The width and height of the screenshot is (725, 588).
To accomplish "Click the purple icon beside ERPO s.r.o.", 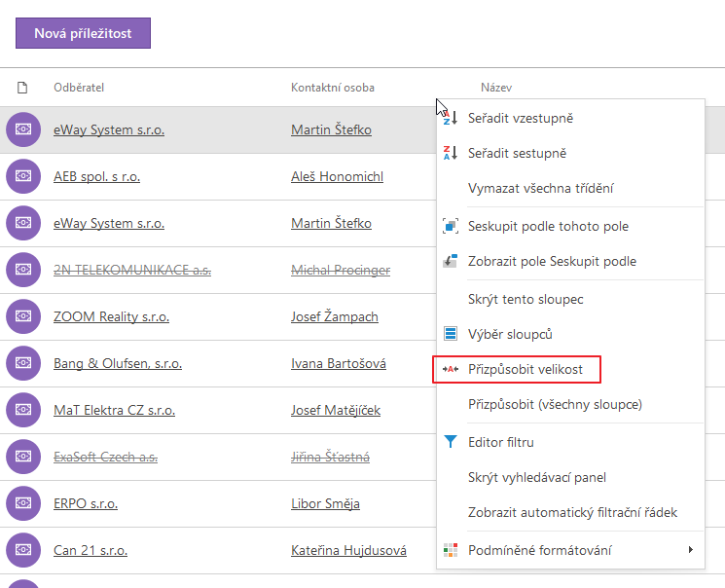I will click(x=23, y=503).
